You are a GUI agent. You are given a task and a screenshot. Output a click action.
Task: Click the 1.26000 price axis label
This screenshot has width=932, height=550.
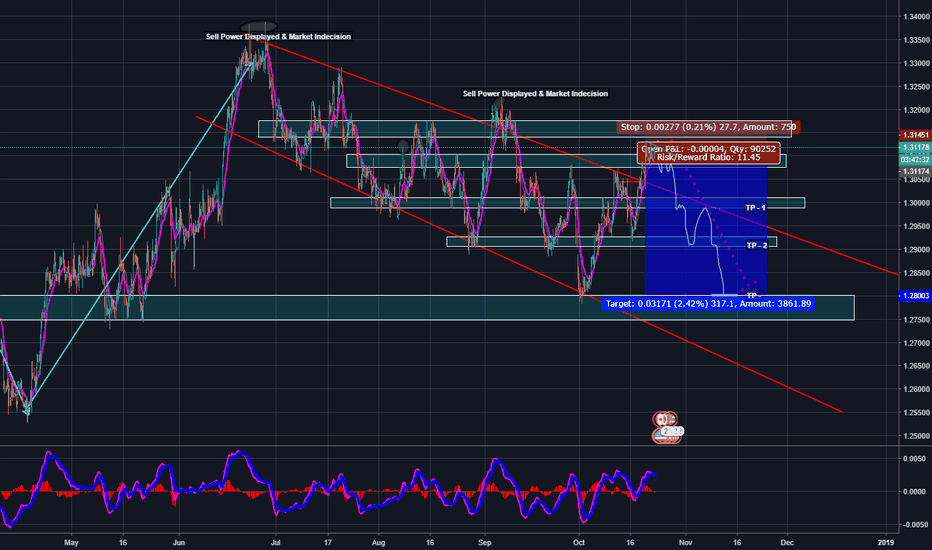pyautogui.click(x=916, y=389)
